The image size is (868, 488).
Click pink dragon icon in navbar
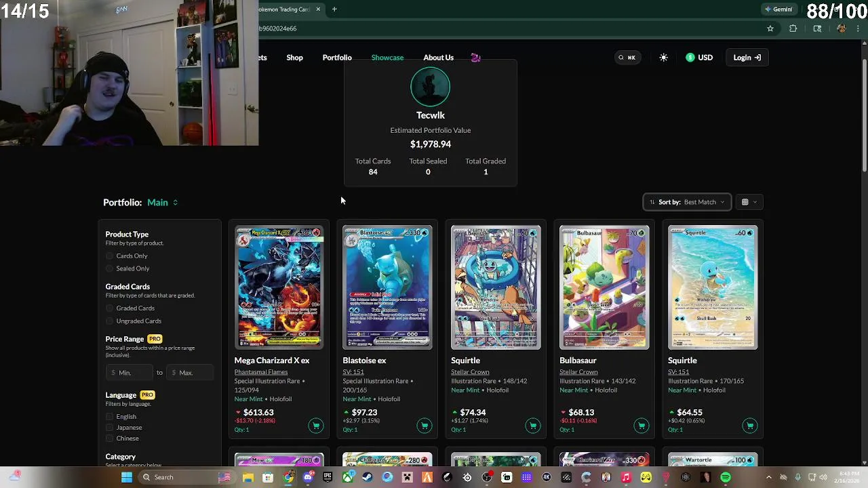click(x=475, y=58)
